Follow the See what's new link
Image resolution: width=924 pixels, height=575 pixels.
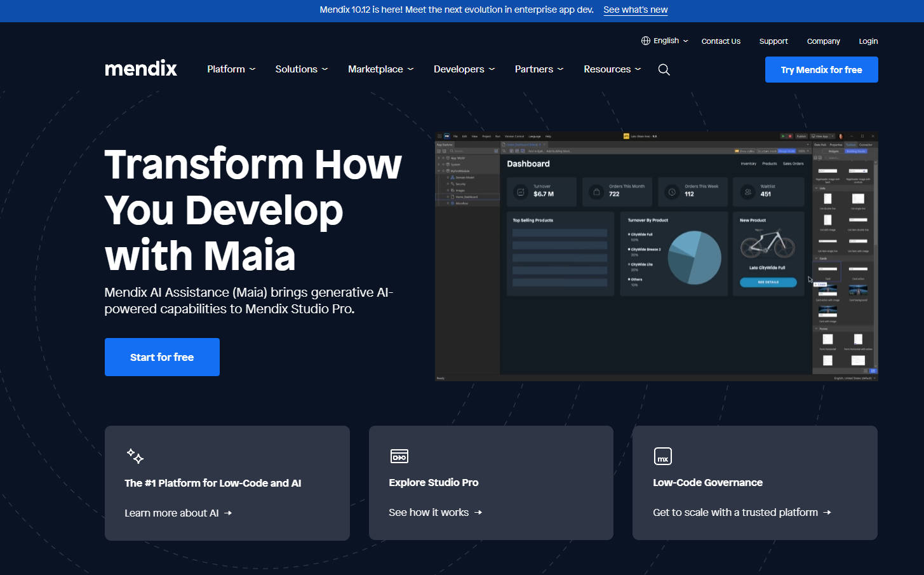click(636, 10)
